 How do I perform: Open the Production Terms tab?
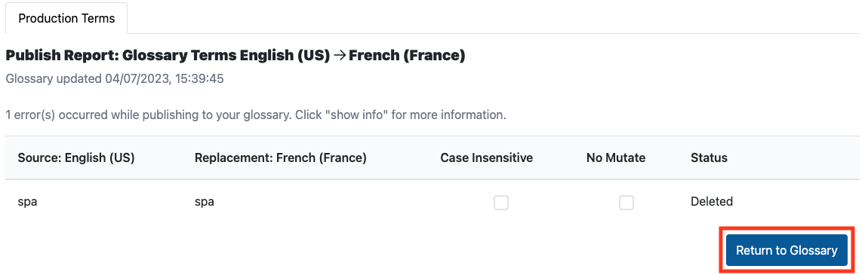pyautogui.click(x=66, y=18)
